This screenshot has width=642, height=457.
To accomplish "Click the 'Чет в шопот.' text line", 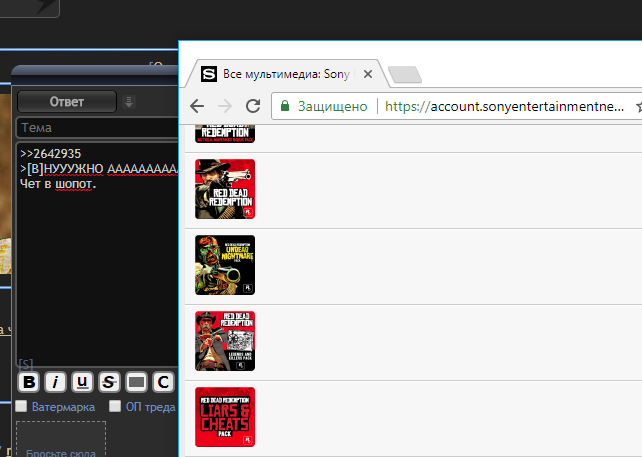I will pyautogui.click(x=58, y=184).
